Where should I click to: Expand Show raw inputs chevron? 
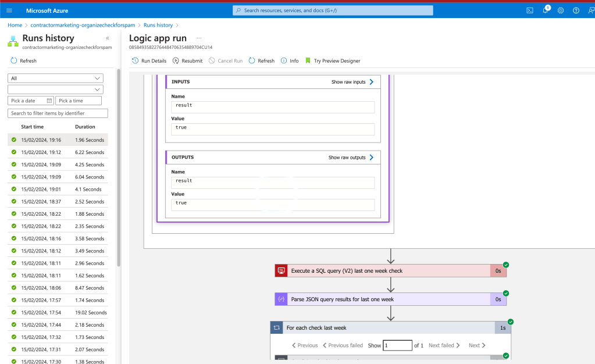pos(372,82)
